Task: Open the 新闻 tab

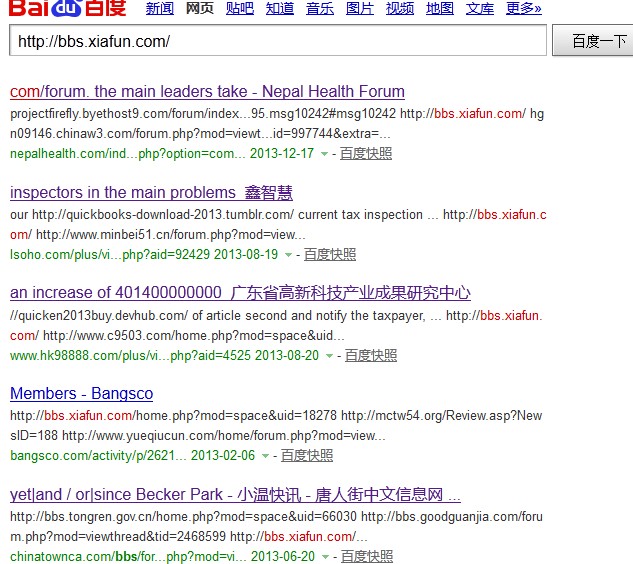Action: (x=160, y=8)
